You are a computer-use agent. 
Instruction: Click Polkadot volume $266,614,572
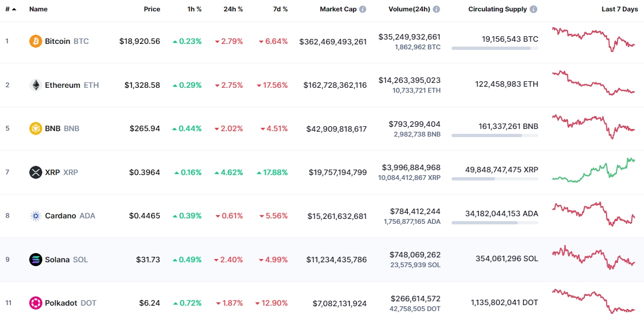click(x=416, y=299)
